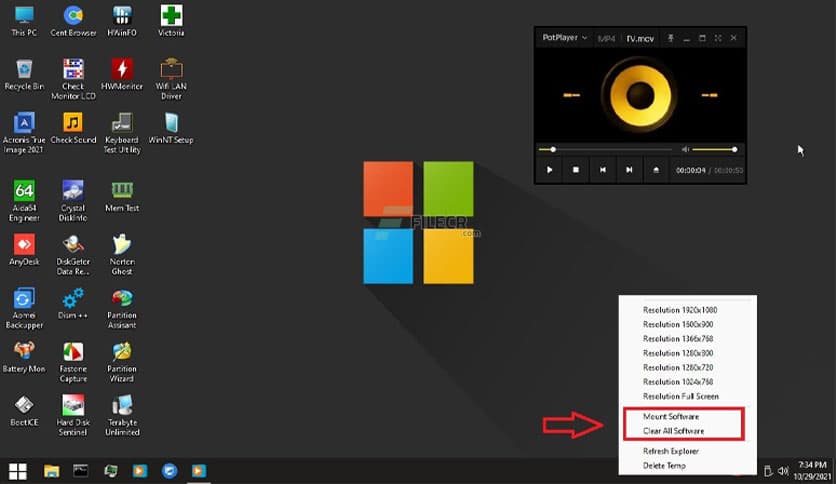Select Mount Software menu entry
Screen dimensions: 836x484
[x=671, y=416]
